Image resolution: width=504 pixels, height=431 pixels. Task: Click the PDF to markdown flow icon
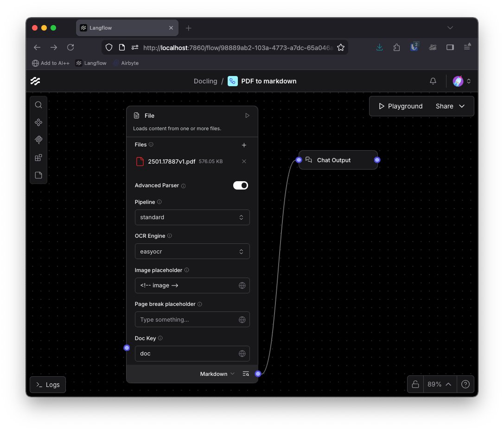pyautogui.click(x=233, y=81)
